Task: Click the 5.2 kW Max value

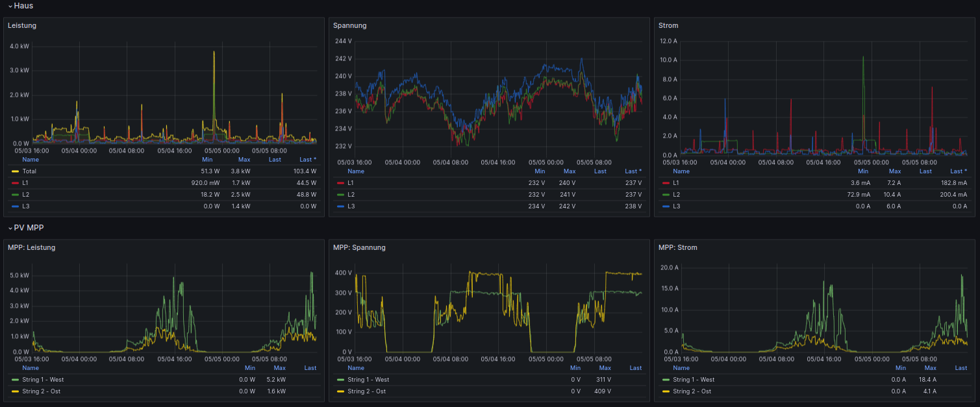Action: coord(276,380)
